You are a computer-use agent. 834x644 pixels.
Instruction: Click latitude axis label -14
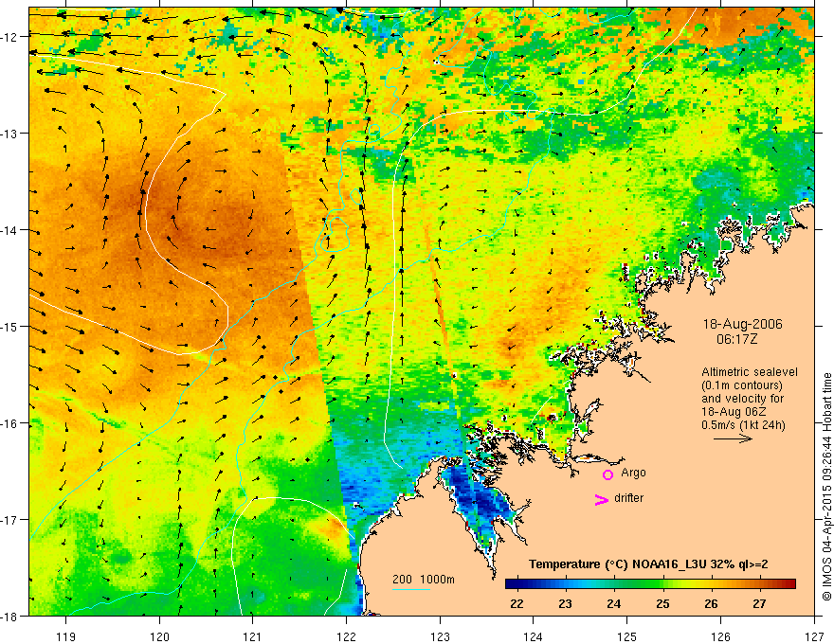[10, 230]
